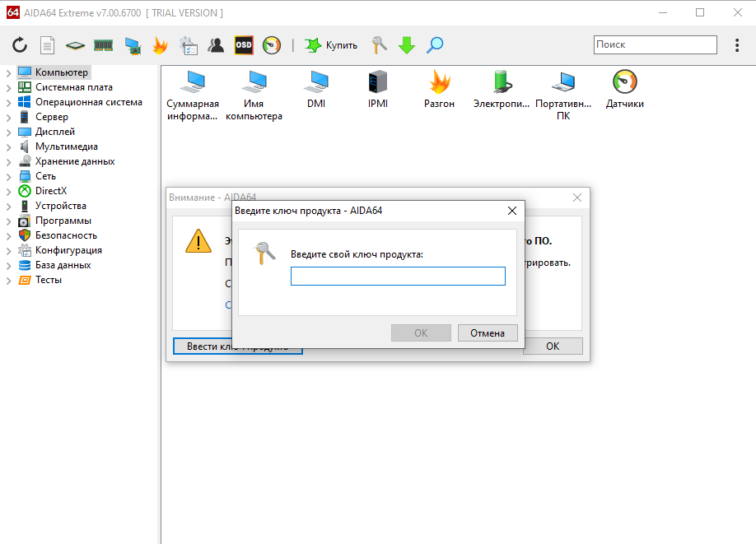Click the magnifier search toolbar icon
The width and height of the screenshot is (756, 544).
435,45
